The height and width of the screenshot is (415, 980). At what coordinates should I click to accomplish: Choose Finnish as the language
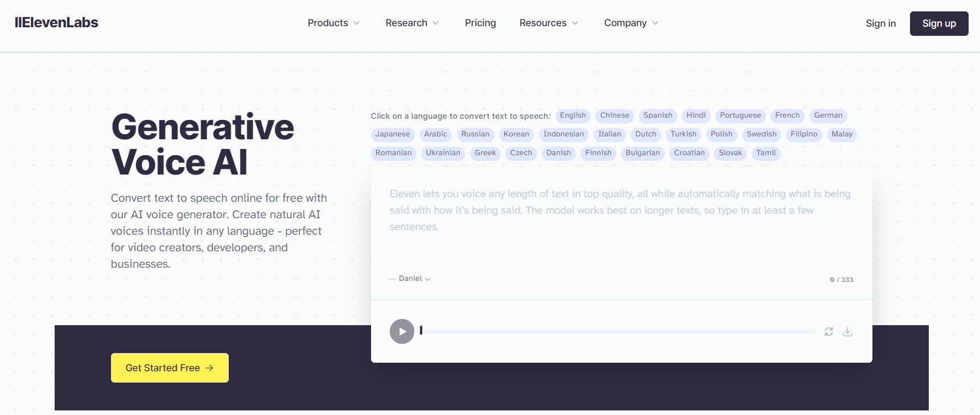[x=598, y=153]
